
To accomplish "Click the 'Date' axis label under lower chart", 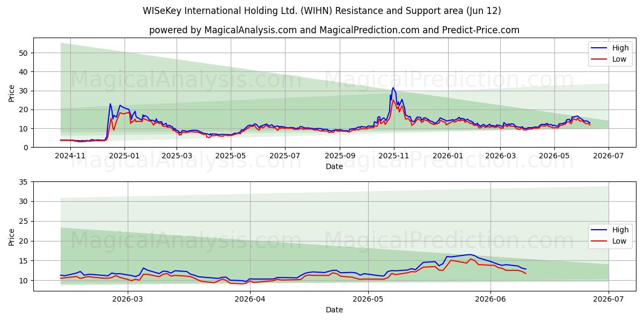I will pyautogui.click(x=334, y=310).
